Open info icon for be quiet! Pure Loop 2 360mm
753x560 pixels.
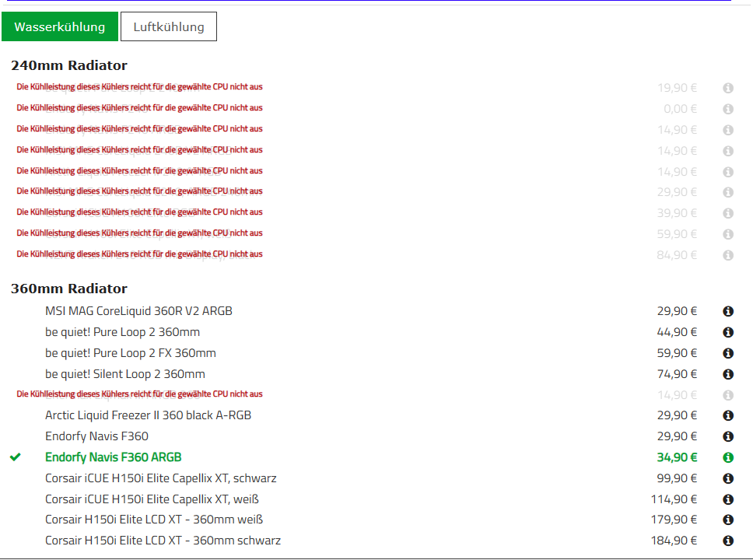pyautogui.click(x=728, y=332)
